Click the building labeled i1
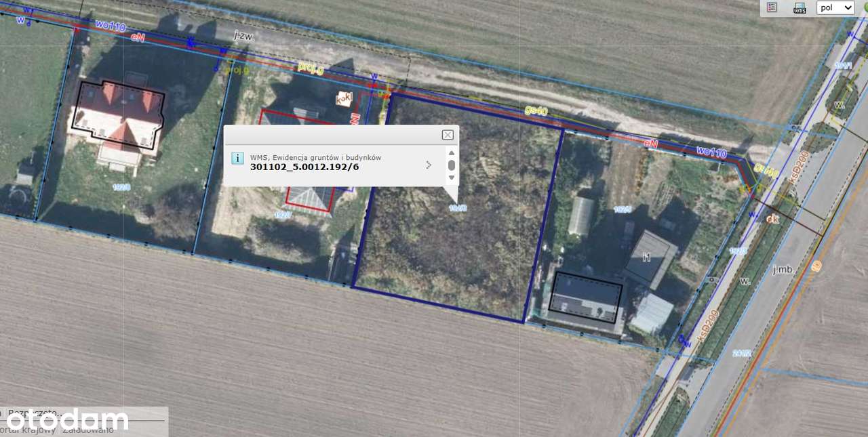Screen dimensions: 868x437 650,258
